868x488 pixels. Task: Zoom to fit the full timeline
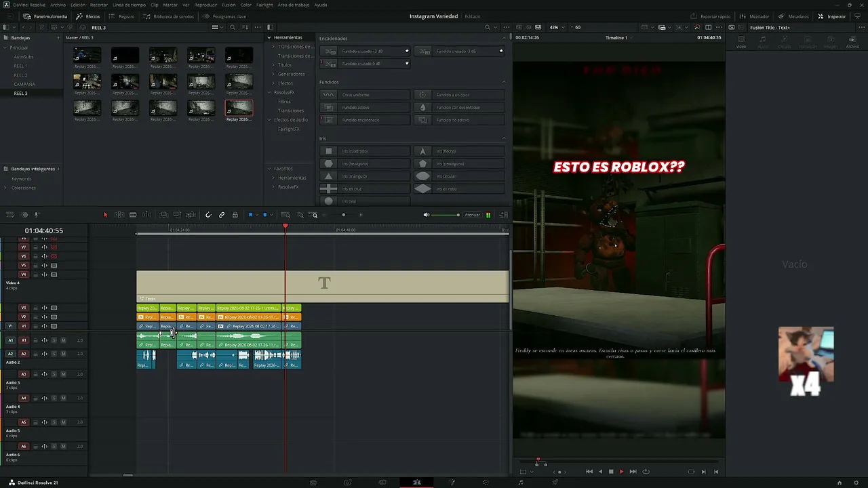point(285,215)
